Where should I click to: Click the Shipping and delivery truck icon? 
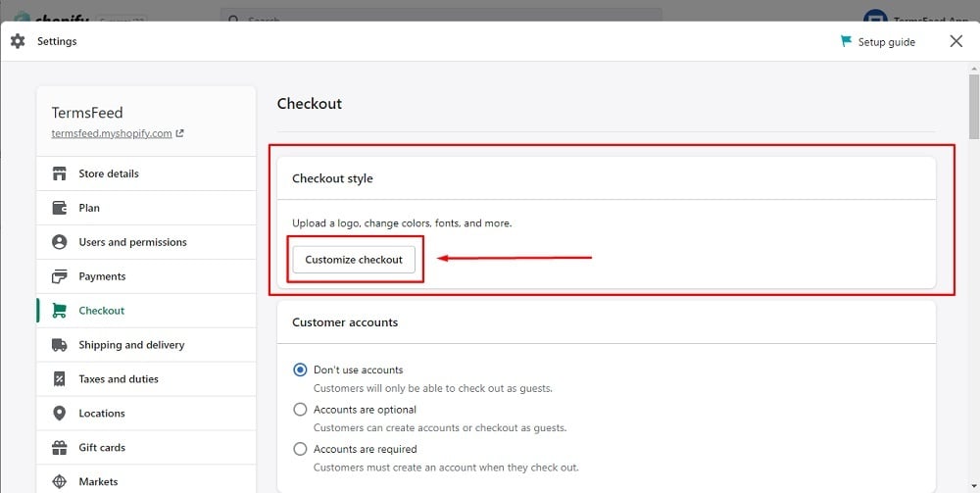[60, 345]
